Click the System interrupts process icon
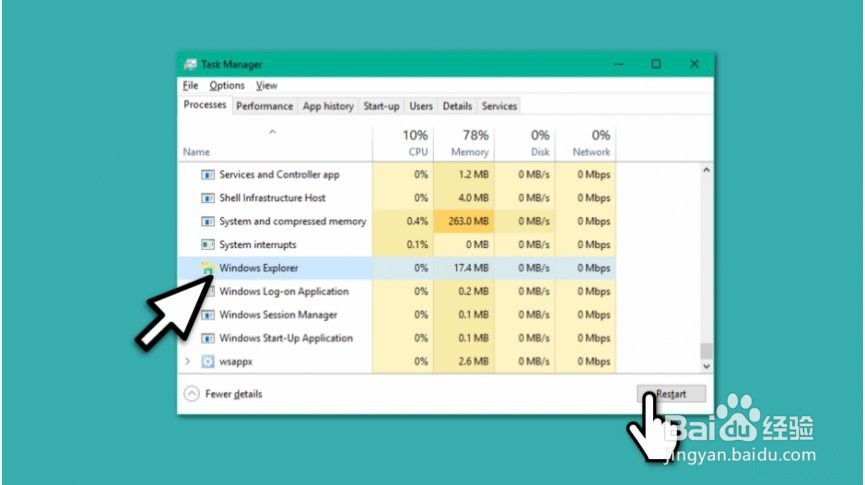 tap(207, 244)
